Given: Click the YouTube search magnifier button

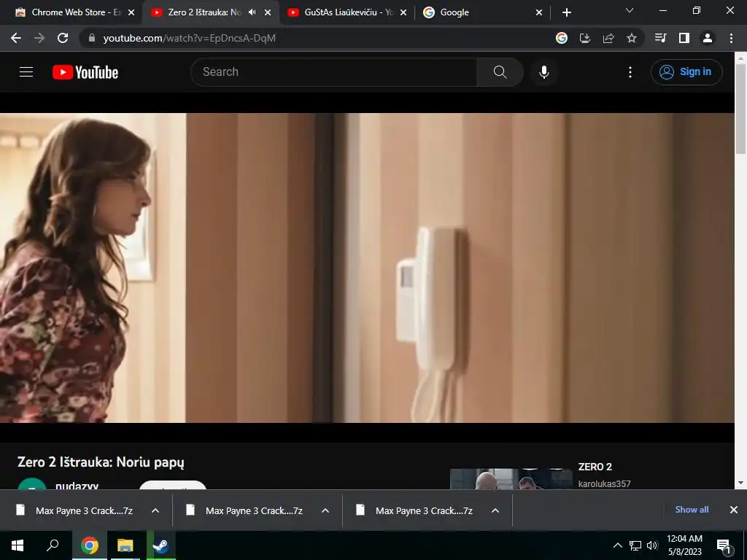Looking at the screenshot, I should pyautogui.click(x=500, y=72).
